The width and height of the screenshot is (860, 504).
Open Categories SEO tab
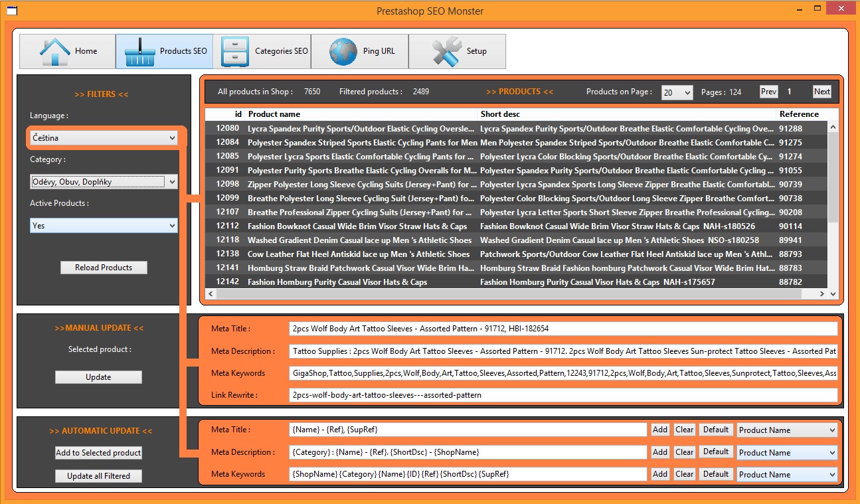(262, 51)
